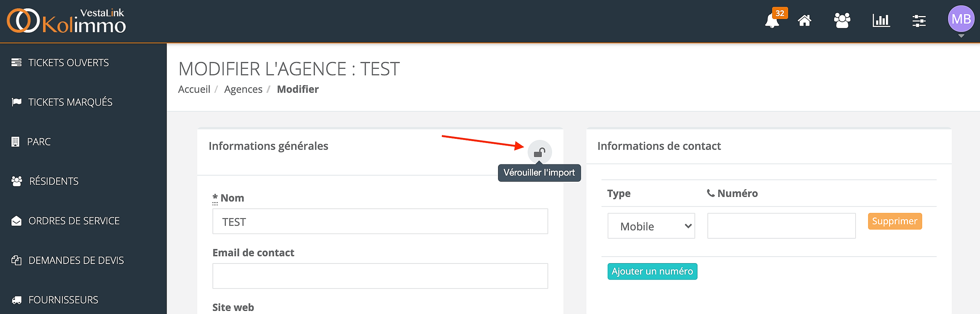Focus the Email de contact field

pyautogui.click(x=380, y=276)
